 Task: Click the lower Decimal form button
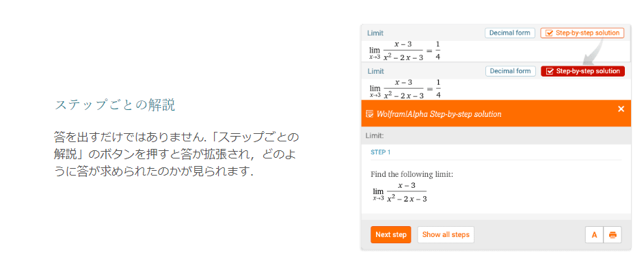[510, 72]
